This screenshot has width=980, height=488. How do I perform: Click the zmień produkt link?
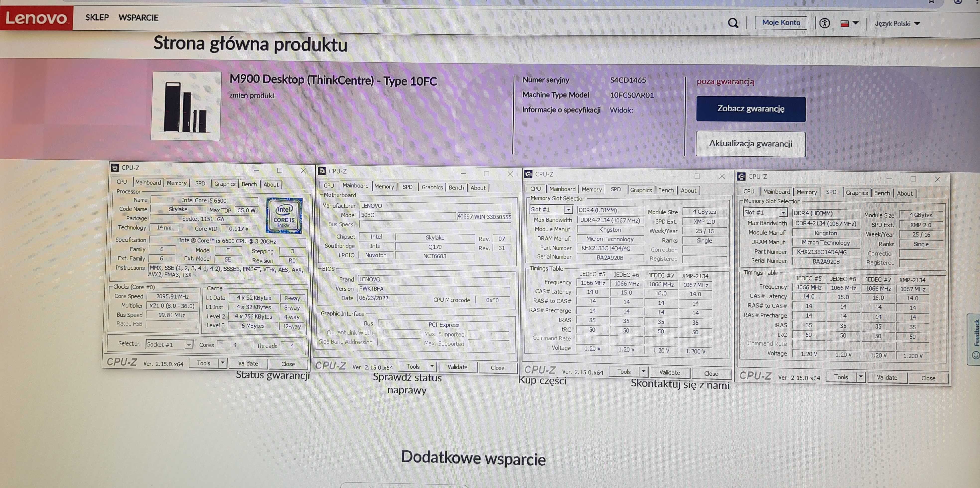click(x=251, y=95)
